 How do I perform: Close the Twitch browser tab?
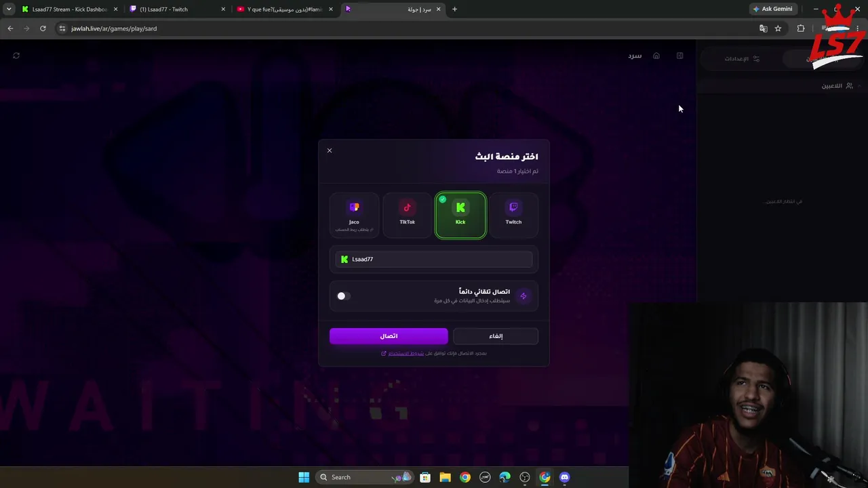[x=223, y=9]
